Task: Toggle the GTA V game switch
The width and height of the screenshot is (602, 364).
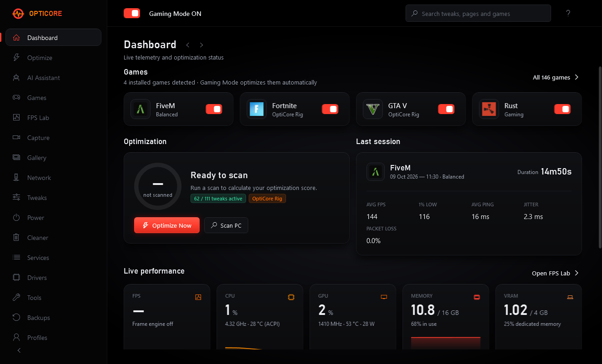Action: [446, 109]
